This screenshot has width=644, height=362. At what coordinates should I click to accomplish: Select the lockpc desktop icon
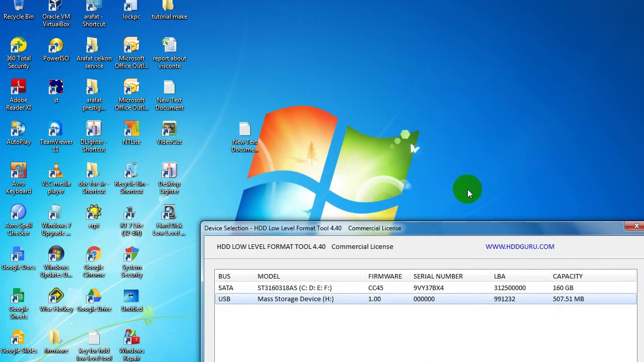coord(131,10)
